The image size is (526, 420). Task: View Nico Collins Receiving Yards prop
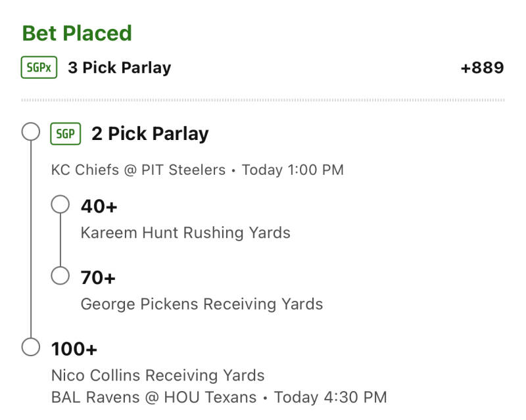pyautogui.click(x=158, y=375)
